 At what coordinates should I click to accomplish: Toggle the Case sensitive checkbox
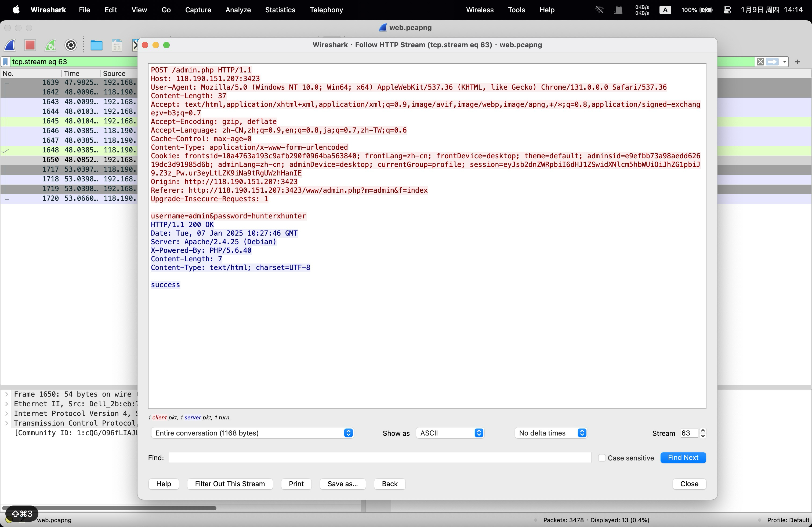602,458
